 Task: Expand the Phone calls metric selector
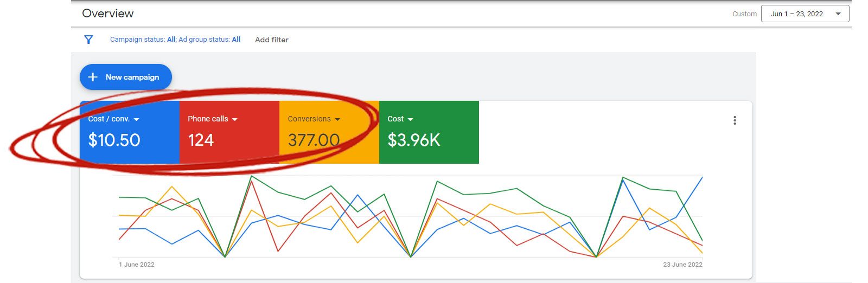point(208,119)
